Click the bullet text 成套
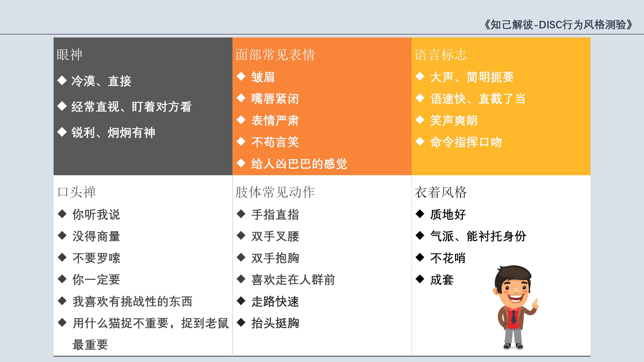Screen dimensions: 644x362 coord(442,280)
